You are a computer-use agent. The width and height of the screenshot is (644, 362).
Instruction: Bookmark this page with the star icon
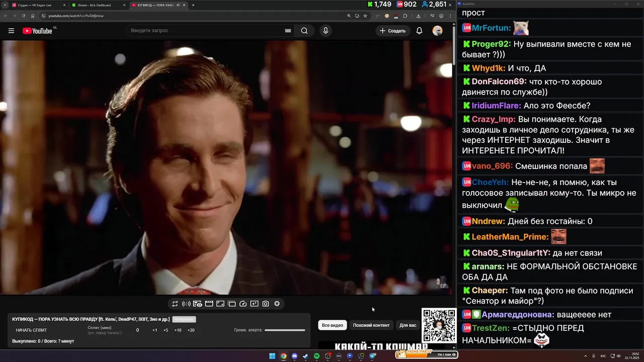point(365,16)
